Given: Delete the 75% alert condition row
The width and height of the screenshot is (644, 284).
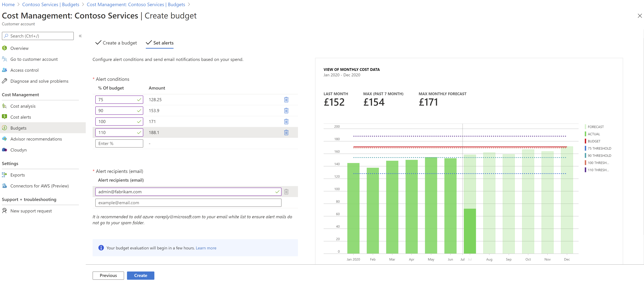Looking at the screenshot, I should [286, 100].
